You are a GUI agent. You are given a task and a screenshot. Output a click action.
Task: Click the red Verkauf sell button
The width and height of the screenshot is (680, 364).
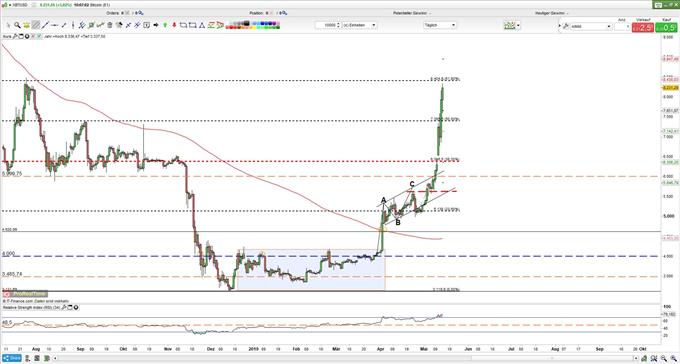pyautogui.click(x=643, y=27)
